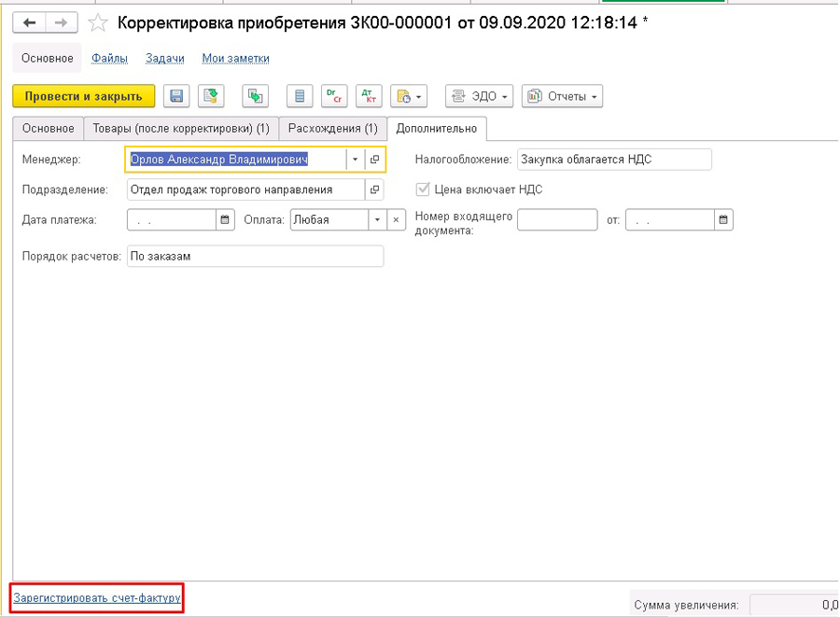Open calendar for Дата платежа field
The width and height of the screenshot is (840, 617).
(225, 219)
